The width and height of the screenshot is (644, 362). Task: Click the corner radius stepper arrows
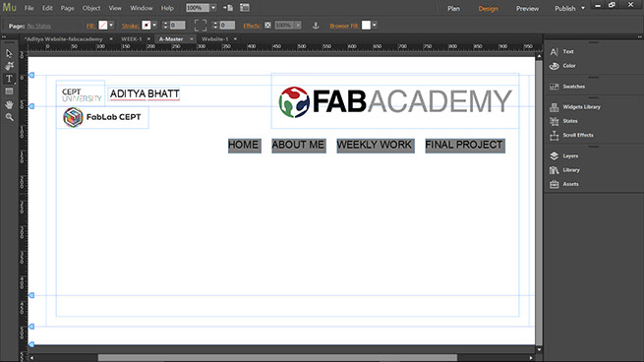tap(215, 26)
